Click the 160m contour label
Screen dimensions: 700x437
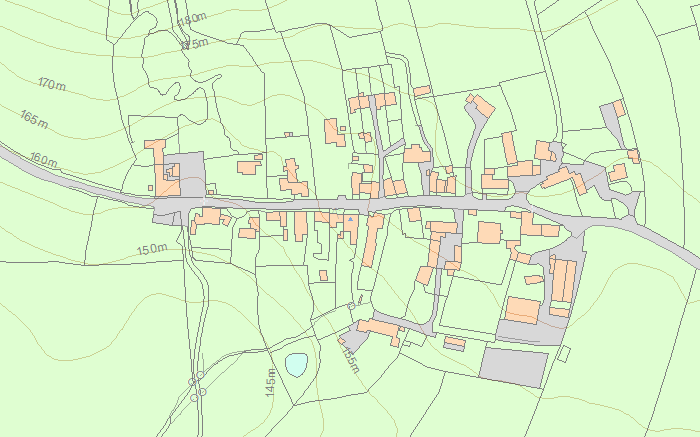[44, 159]
